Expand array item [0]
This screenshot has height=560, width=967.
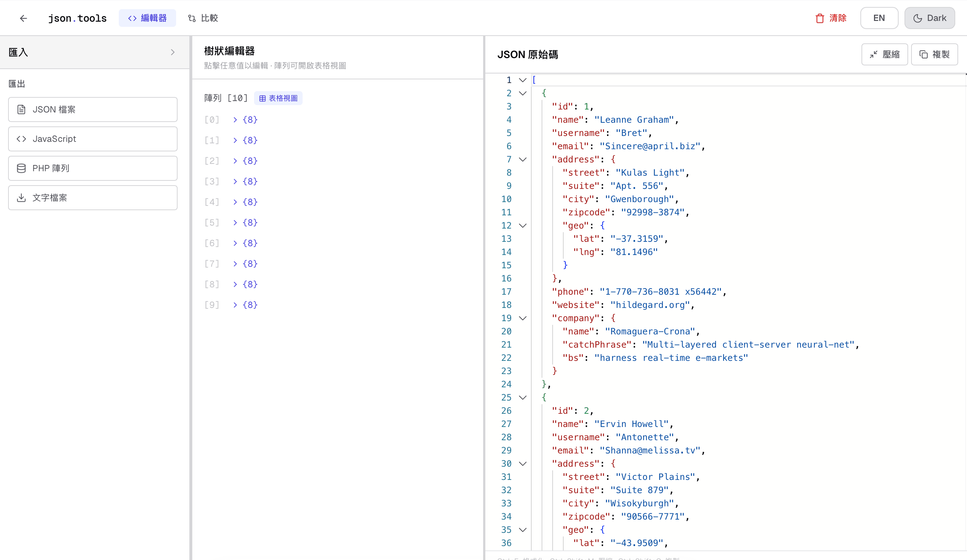235,120
